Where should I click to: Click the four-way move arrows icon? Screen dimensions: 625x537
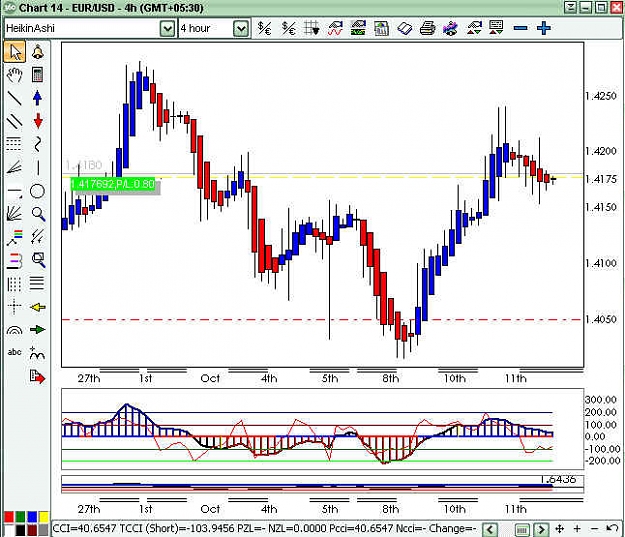[560, 529]
